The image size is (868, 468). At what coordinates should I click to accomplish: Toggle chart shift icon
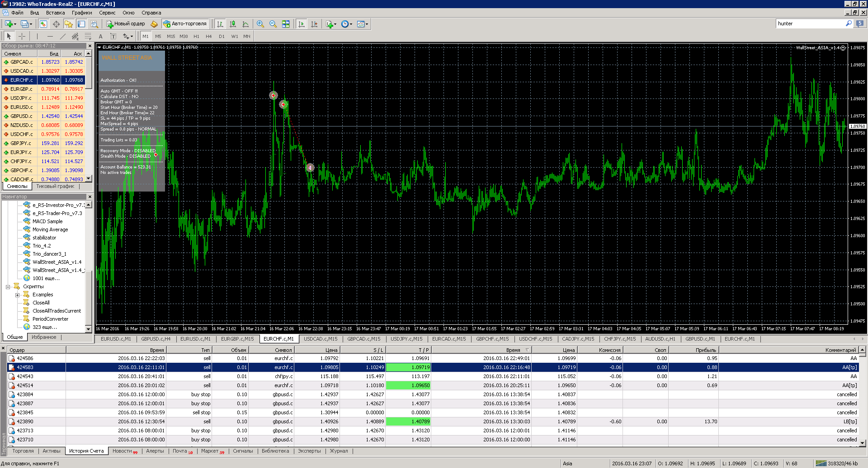(314, 24)
